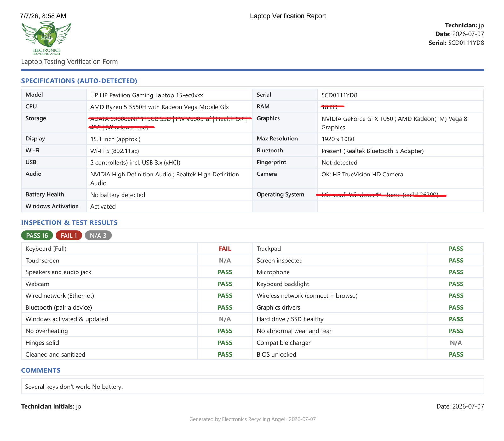The image size is (504, 441).
Task: Click the Windows Activation Activated value
Action: (103, 206)
